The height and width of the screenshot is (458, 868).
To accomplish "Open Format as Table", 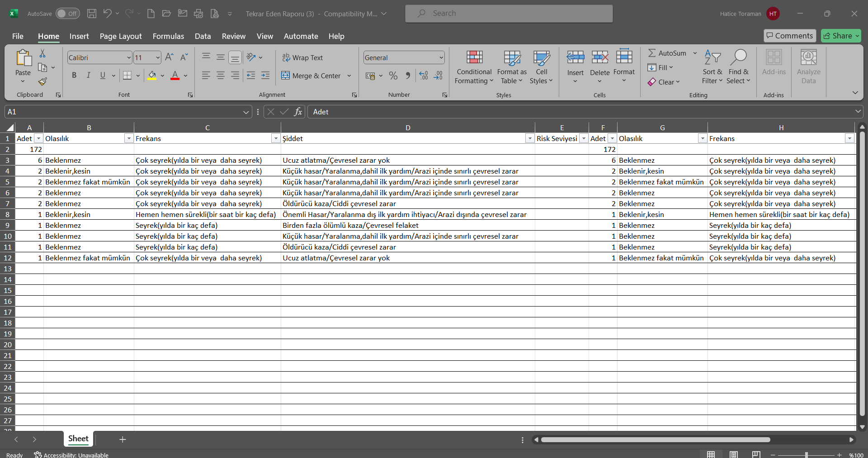I will click(x=512, y=67).
